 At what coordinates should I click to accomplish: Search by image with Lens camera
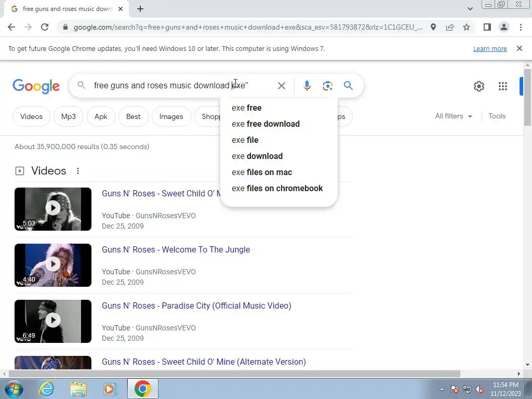click(x=327, y=86)
